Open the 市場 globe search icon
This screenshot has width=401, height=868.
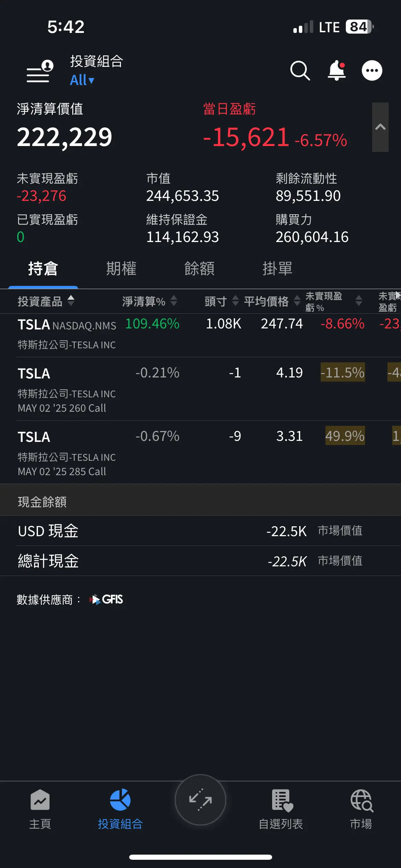click(361, 801)
